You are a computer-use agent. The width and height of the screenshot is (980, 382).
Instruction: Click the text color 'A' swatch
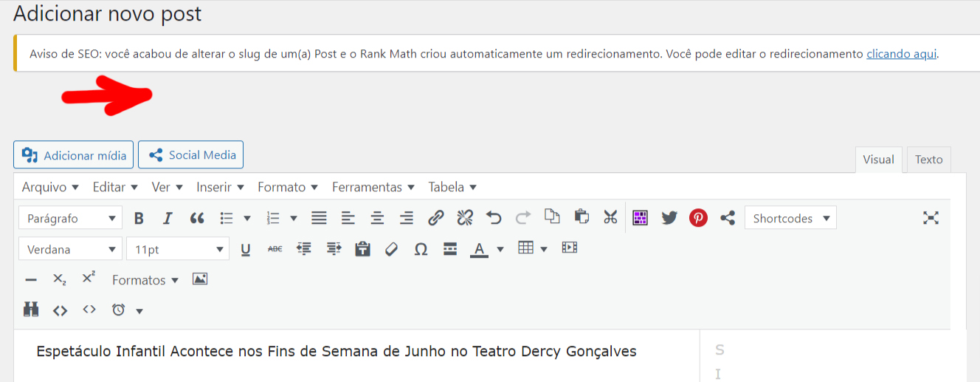(x=479, y=250)
